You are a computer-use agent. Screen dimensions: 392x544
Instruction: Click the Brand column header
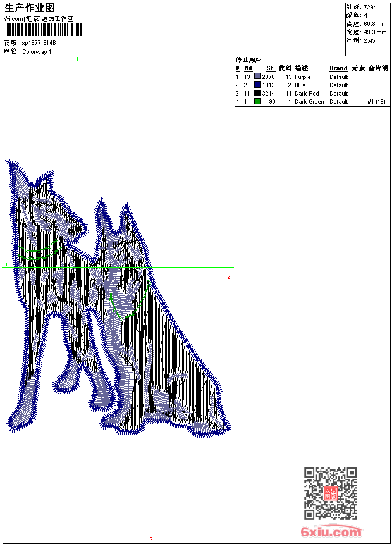click(x=338, y=68)
